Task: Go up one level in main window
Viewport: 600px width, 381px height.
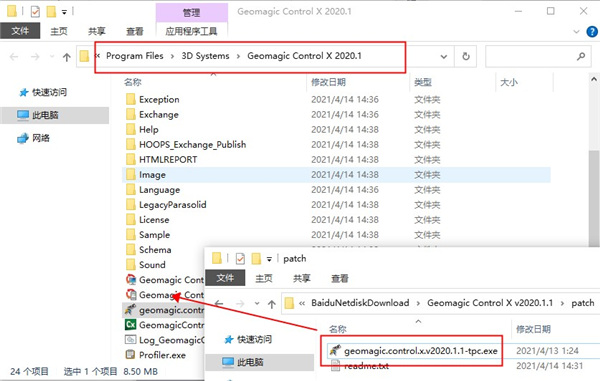Action: click(x=67, y=57)
